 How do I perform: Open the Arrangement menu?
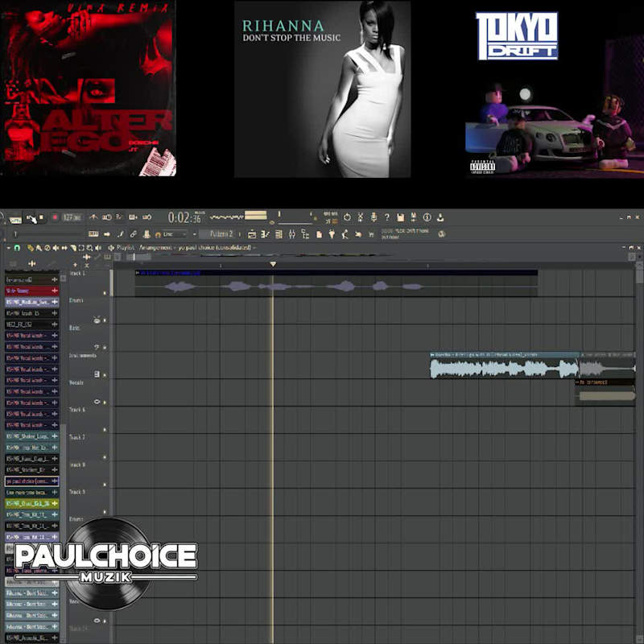155,248
